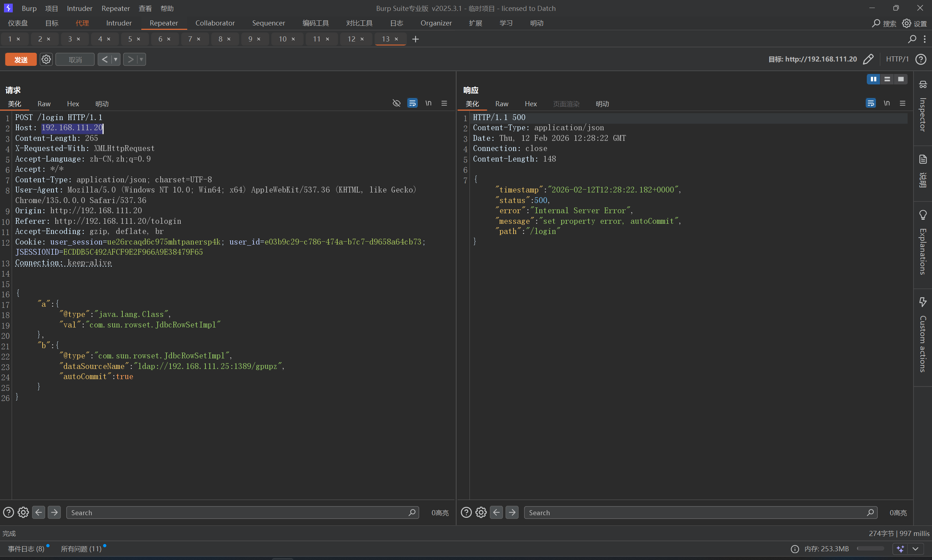Click the Inspector side panel icon
Viewport: 932px width, 560px height.
923,84
